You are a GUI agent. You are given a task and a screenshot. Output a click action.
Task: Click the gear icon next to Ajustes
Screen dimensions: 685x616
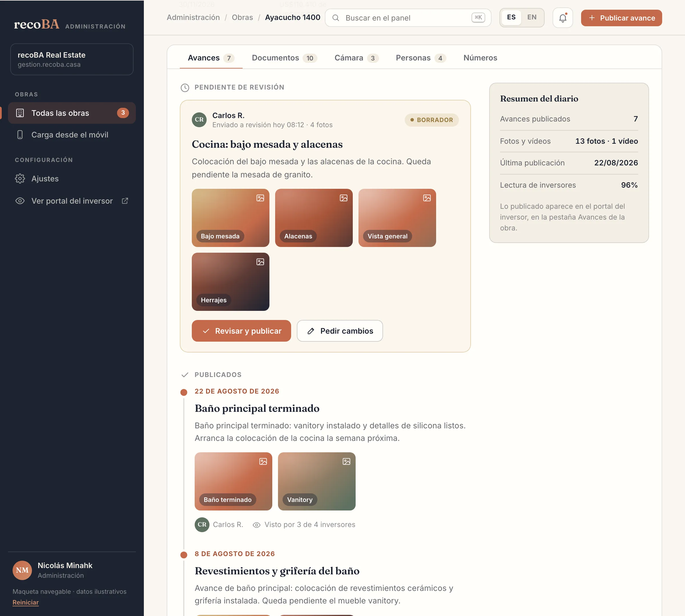[20, 179]
